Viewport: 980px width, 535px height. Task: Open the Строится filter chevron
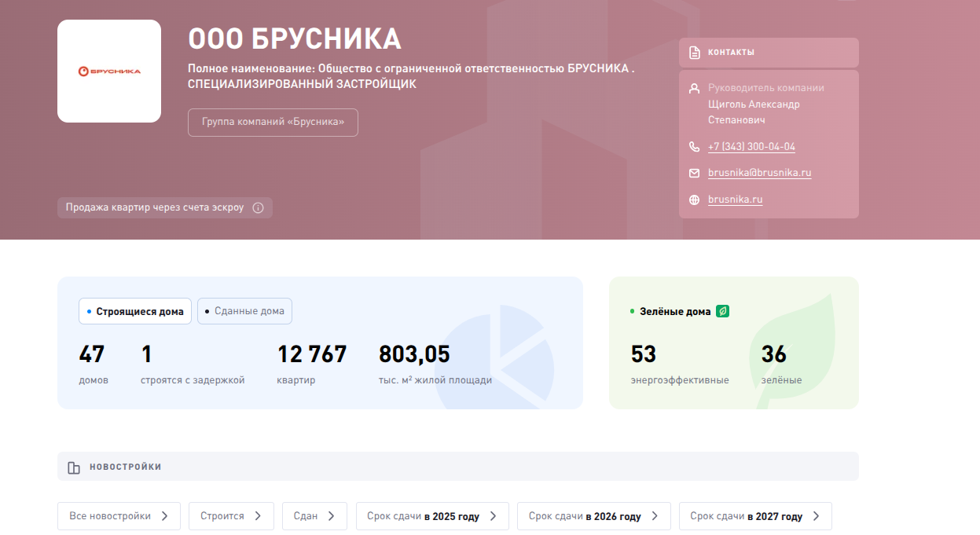coord(259,516)
